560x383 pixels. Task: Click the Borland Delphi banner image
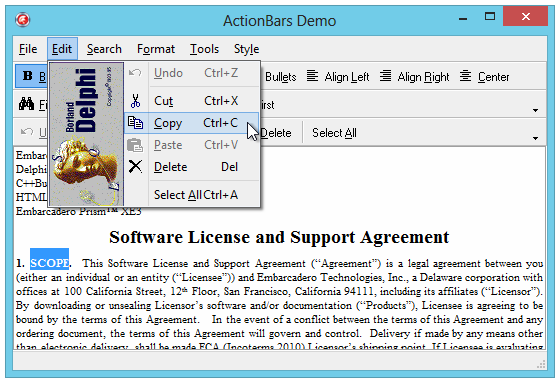click(x=86, y=134)
